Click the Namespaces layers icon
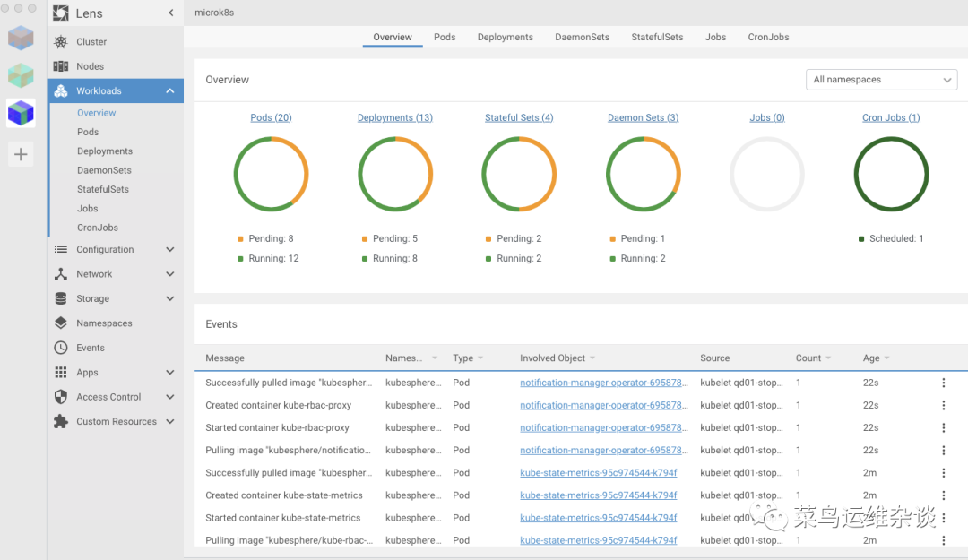Screen dimensions: 968x560 (x=61, y=323)
